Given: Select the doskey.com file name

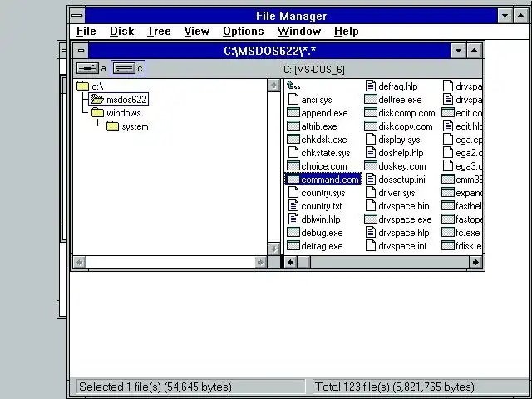Looking at the screenshot, I should pos(402,166).
